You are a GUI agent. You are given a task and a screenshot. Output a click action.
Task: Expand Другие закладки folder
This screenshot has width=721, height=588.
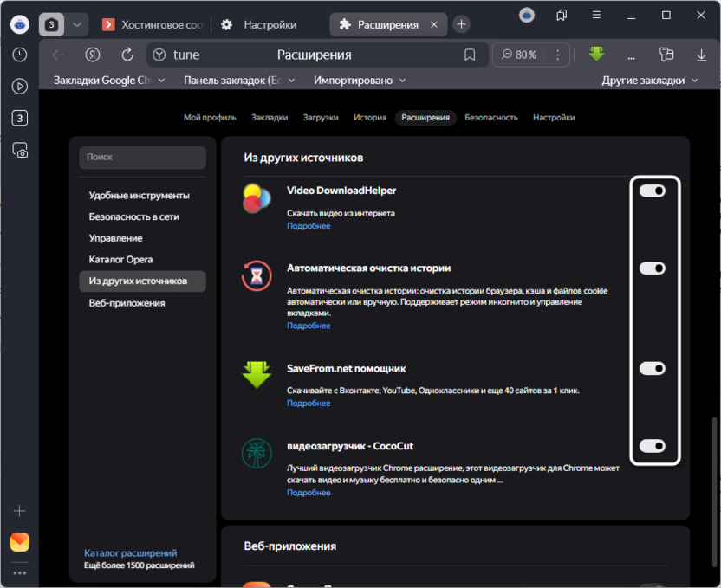650,81
